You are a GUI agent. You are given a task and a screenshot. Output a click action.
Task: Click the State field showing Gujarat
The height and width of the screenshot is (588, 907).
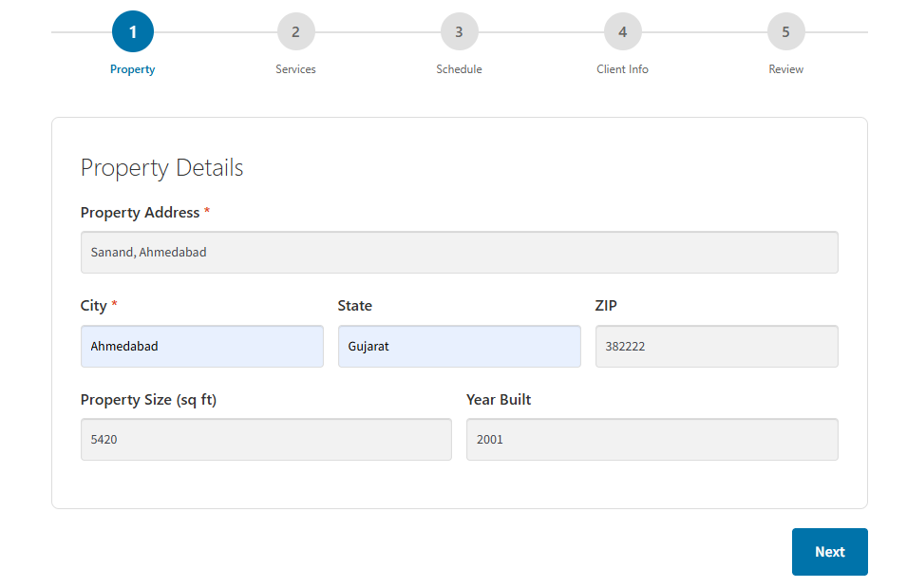click(x=459, y=347)
